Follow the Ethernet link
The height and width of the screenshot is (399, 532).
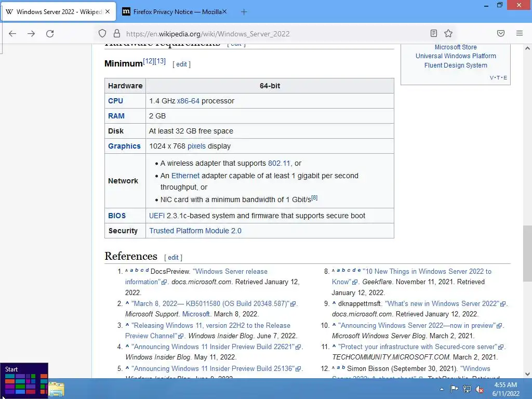185,176
